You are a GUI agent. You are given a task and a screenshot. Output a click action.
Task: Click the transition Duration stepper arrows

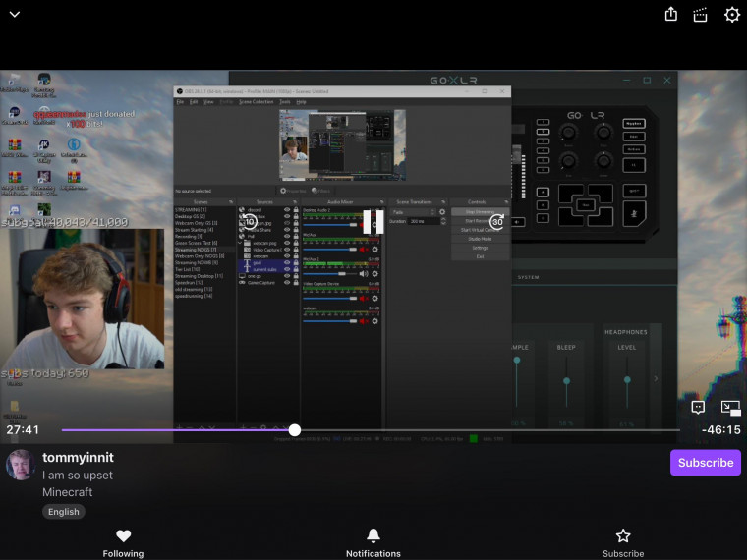point(443,221)
